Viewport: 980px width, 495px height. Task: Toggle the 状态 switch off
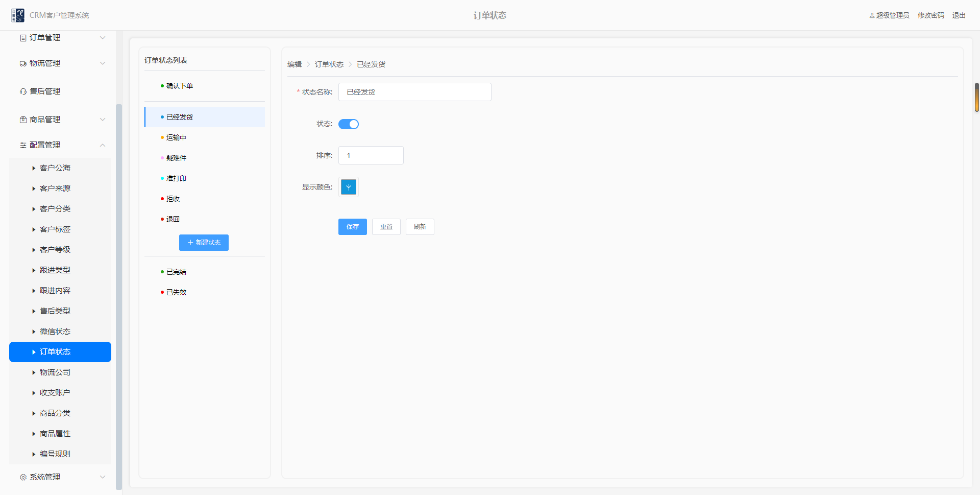pos(349,124)
